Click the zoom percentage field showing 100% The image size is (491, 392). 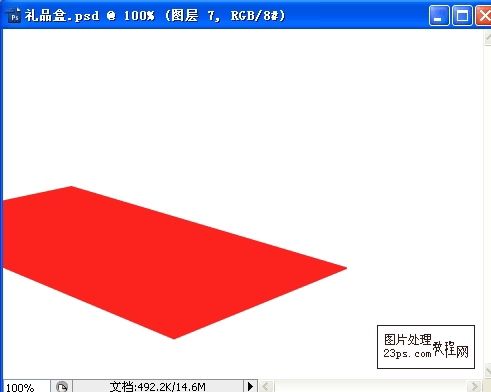pos(27,387)
